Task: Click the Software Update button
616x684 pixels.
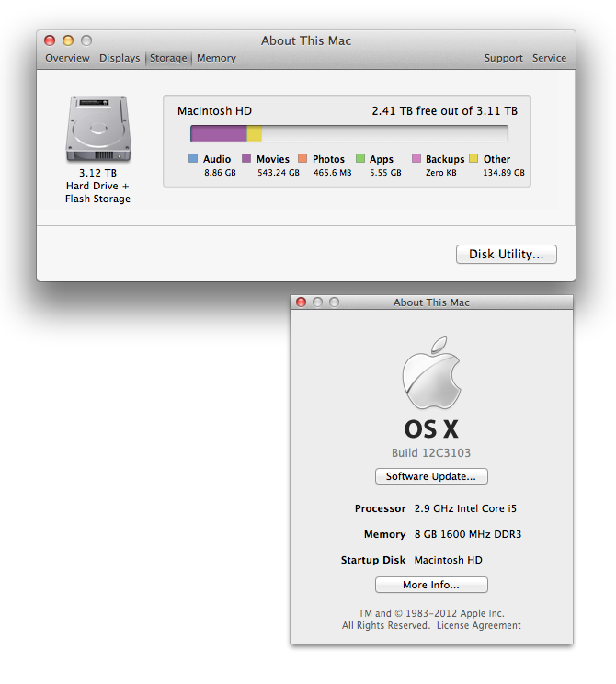Action: click(431, 476)
